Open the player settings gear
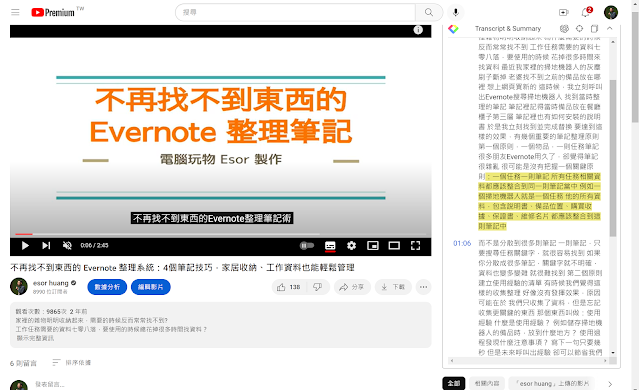639x390 pixels. point(351,245)
